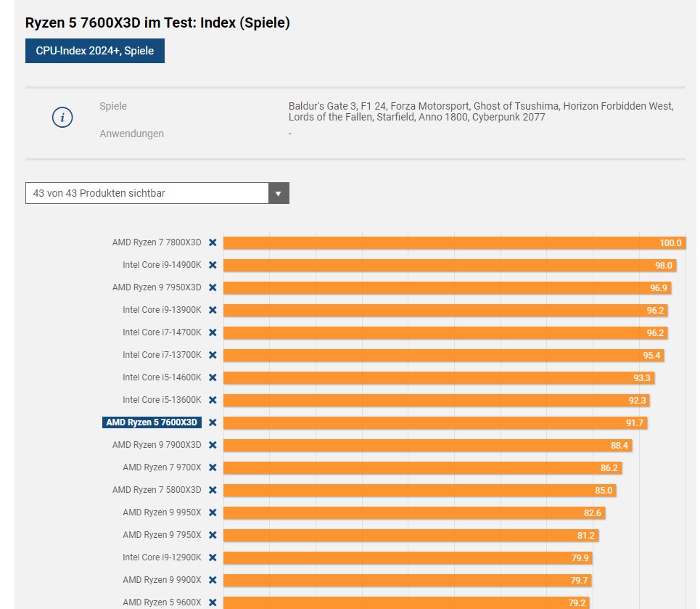Remove AMD Ryzen 9 7950X via its X icon

[x=213, y=535]
